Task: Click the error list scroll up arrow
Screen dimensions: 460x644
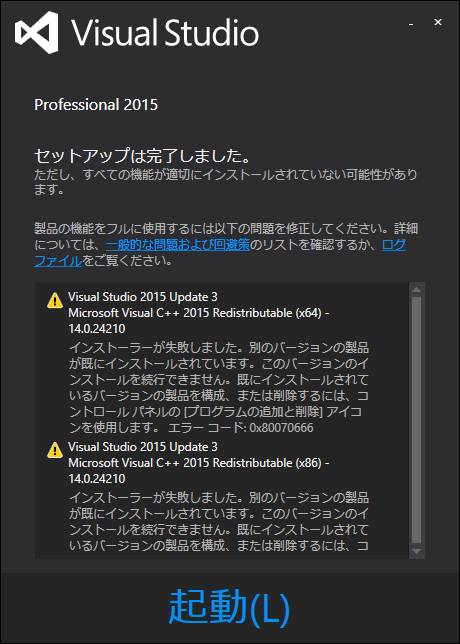Action: point(416,290)
